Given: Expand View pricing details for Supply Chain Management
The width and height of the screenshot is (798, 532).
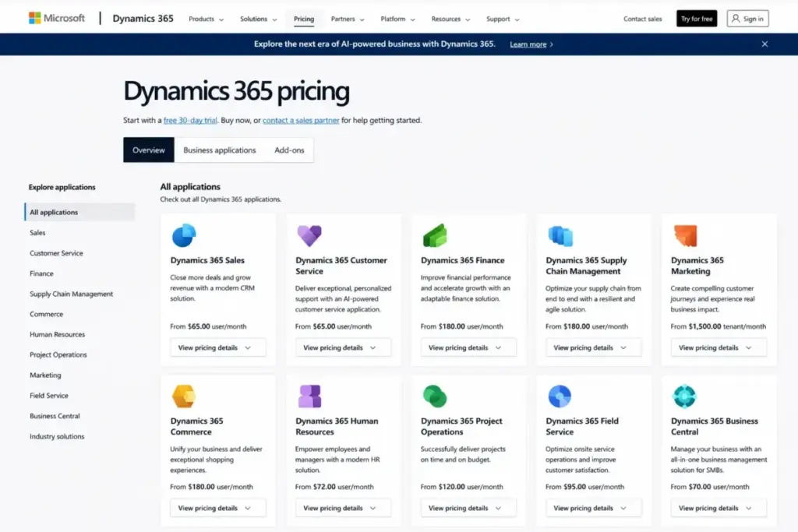Looking at the screenshot, I should (x=593, y=347).
